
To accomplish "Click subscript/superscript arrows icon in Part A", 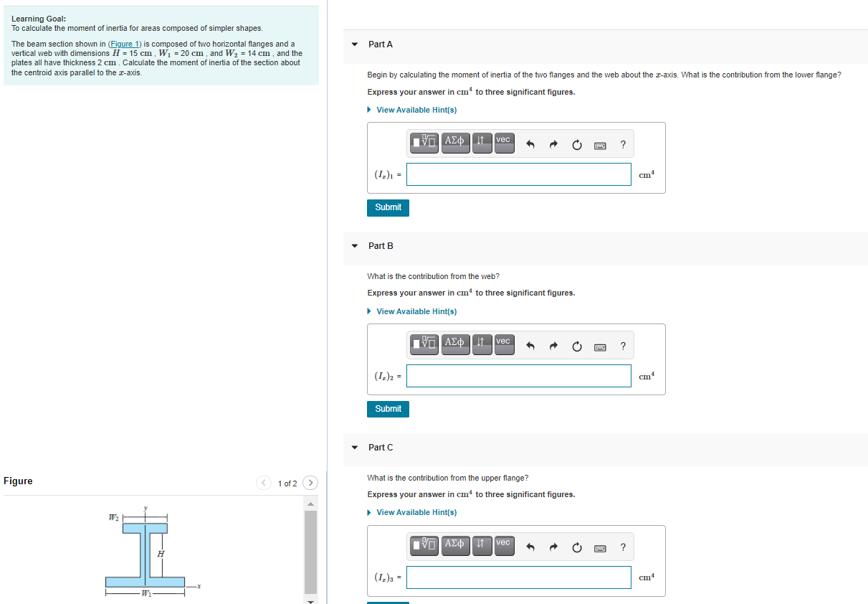I will (482, 142).
